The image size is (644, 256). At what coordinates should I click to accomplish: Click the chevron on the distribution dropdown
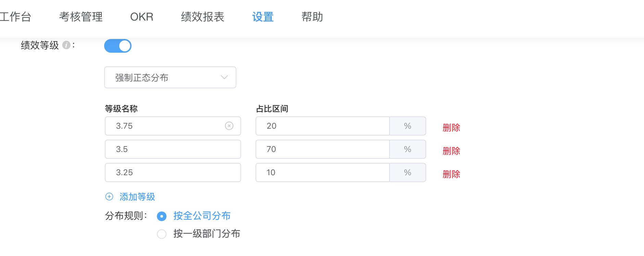tap(224, 77)
